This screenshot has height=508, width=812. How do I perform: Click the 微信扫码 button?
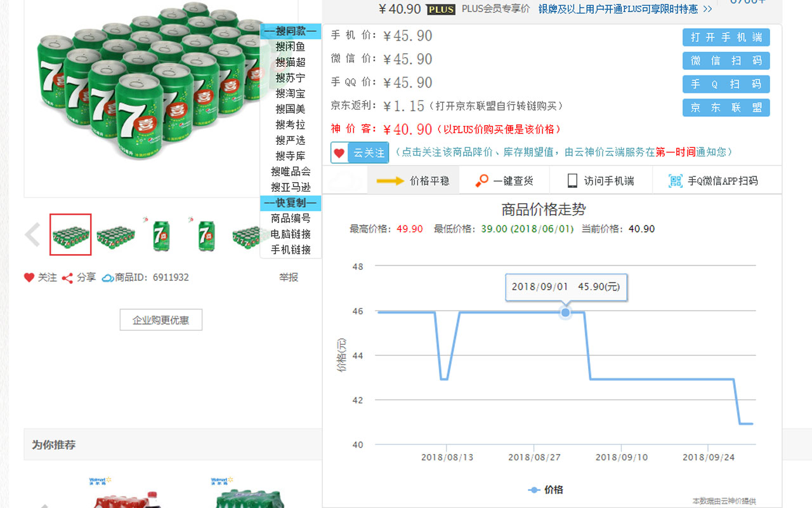point(726,60)
